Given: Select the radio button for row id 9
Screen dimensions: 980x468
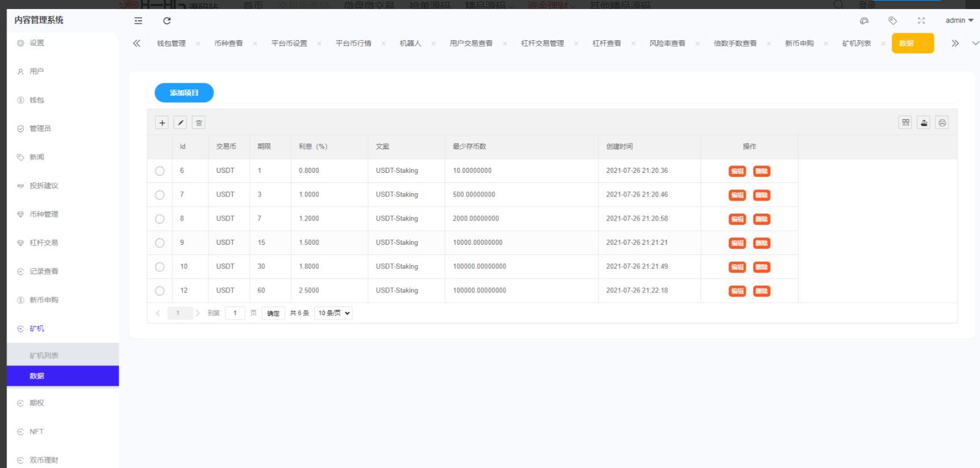Looking at the screenshot, I should pos(160,243).
